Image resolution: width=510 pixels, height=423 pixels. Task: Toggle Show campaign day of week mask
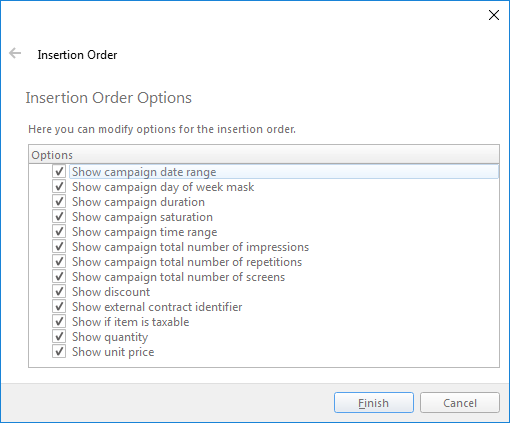click(x=59, y=187)
